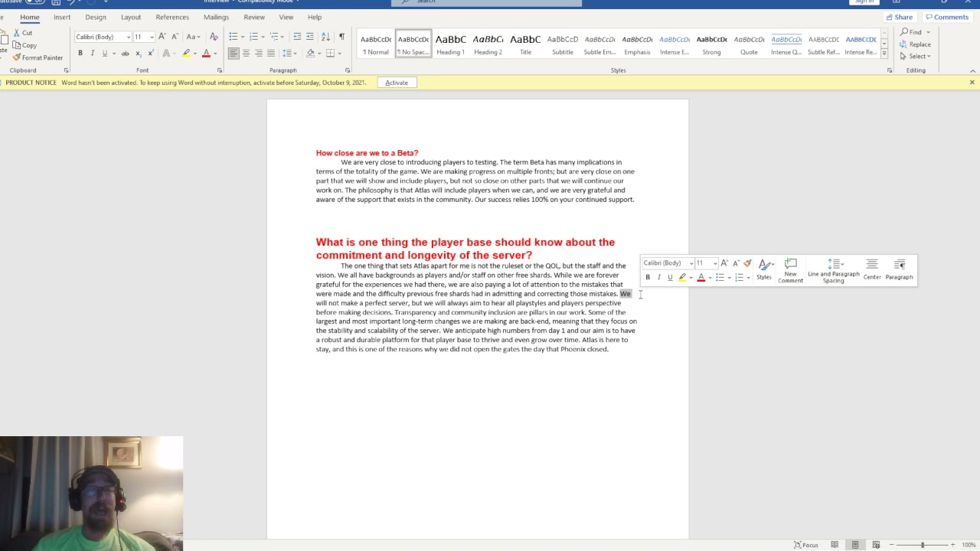980x551 pixels.
Task: Decrease font size in mini toolbar
Action: click(x=736, y=263)
